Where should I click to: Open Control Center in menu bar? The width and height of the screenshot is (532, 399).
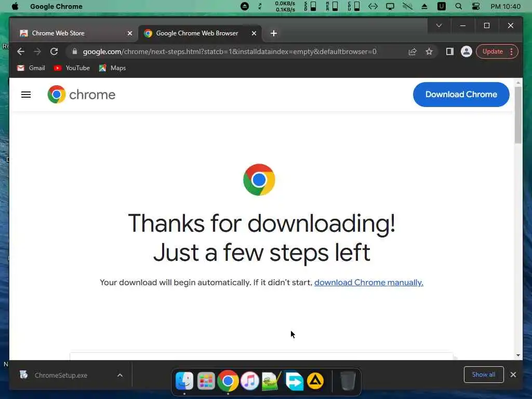pos(476,6)
